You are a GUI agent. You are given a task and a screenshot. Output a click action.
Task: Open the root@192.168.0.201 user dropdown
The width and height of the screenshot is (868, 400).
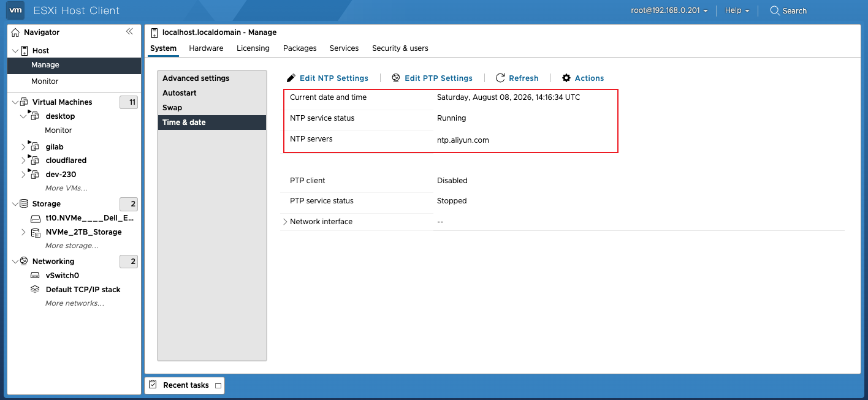coord(669,10)
